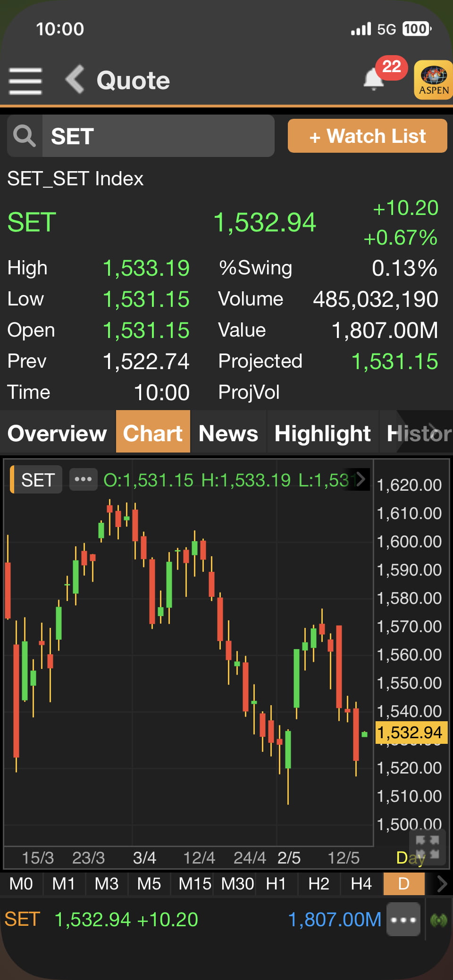Tap the SET symbol search field
The height and width of the screenshot is (980, 453).
[158, 136]
